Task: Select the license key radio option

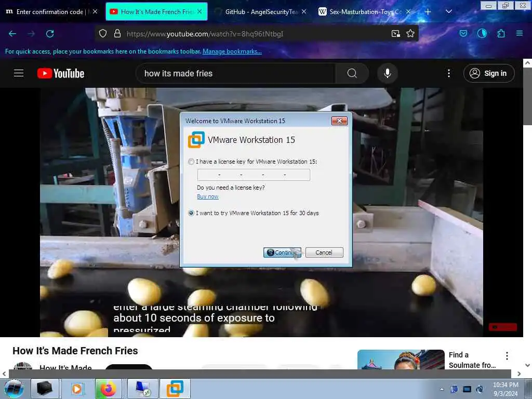Action: click(x=191, y=162)
